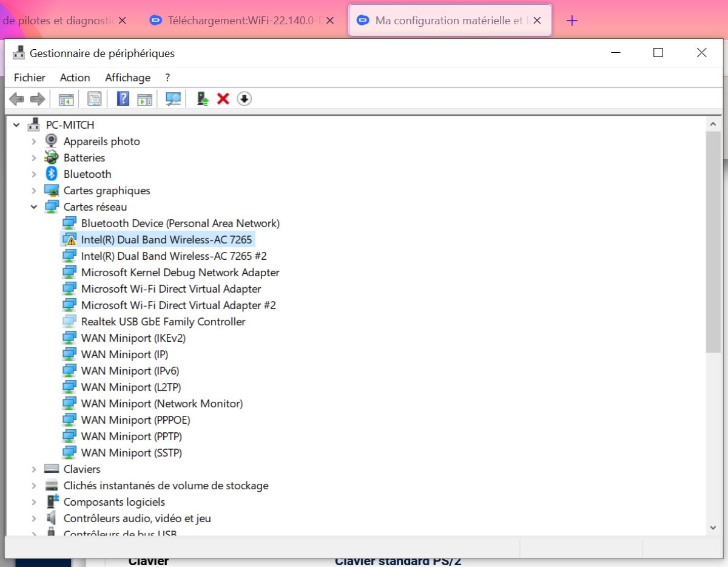
Task: Click the Bluetooth category icon
Action: [x=52, y=174]
